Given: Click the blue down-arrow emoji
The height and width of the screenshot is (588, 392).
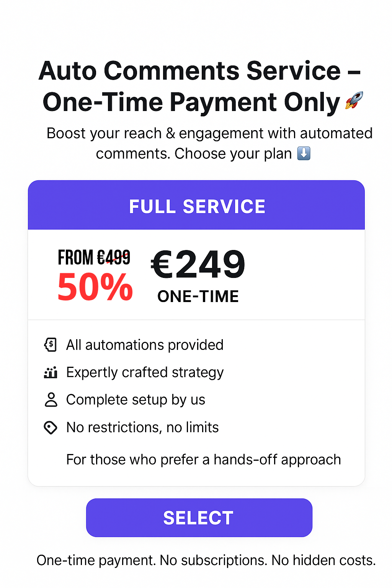Looking at the screenshot, I should click(x=304, y=154).
